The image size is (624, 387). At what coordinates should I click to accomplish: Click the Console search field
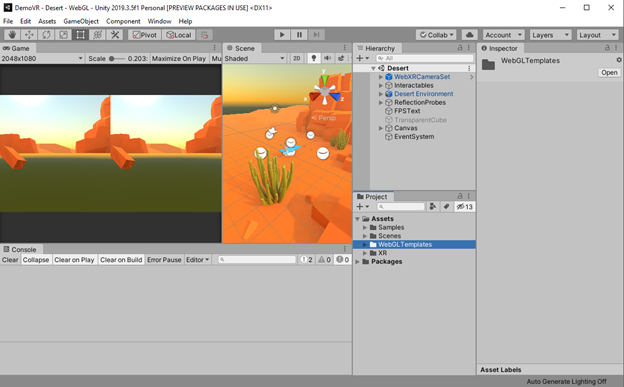(x=257, y=260)
